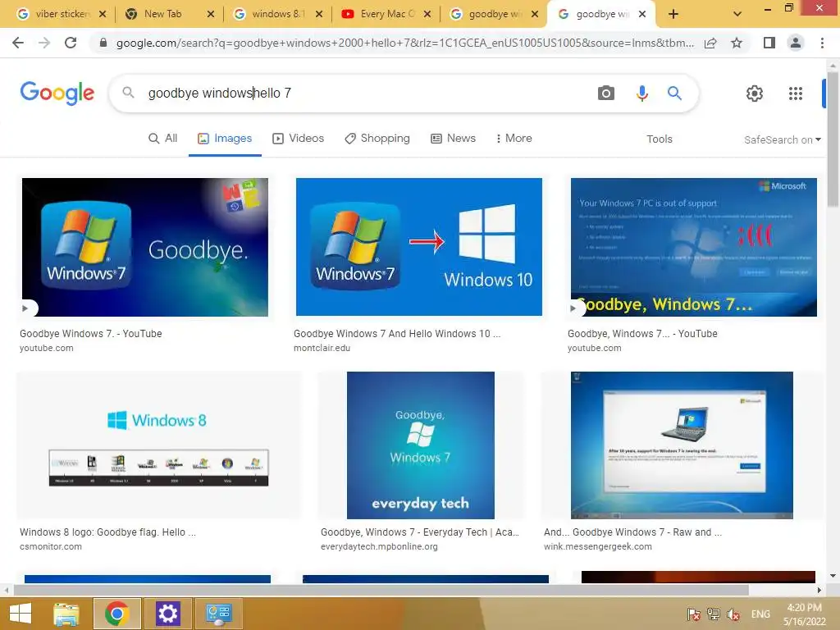Switch to All results tab
Screen dimensions: 840x630
(x=163, y=138)
